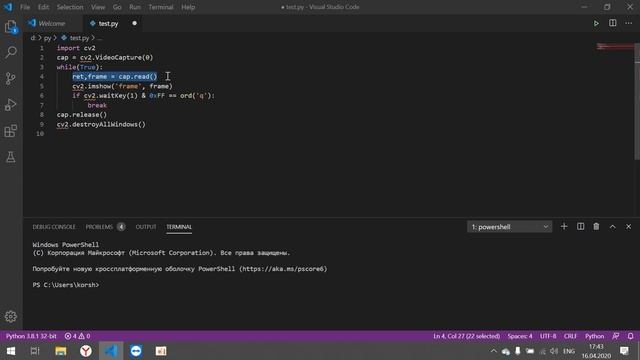Open the Selection menu
This screenshot has height=360, width=640.
(70, 7)
